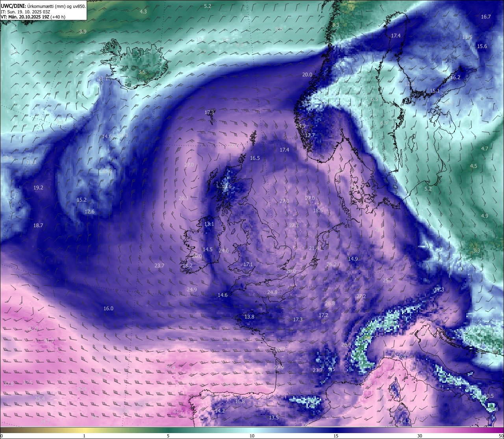Click the color scale tick labeled 1
Screen dimensions: 504x439
[84, 436]
